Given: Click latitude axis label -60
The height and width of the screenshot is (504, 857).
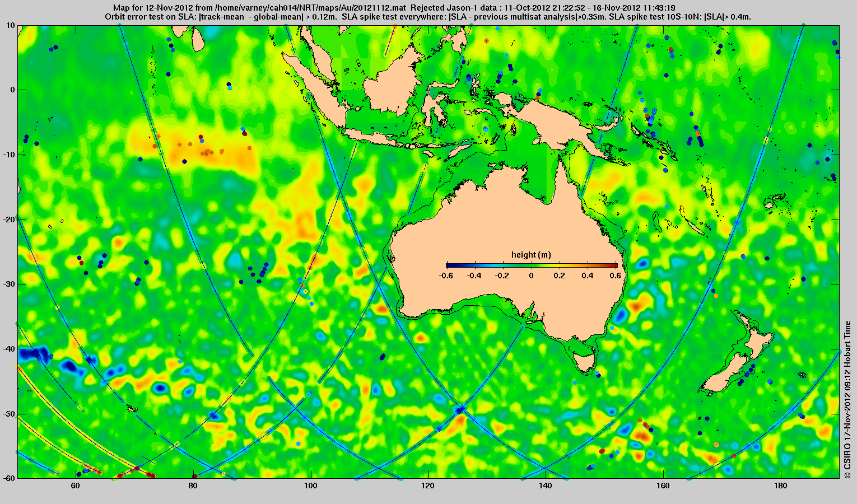Looking at the screenshot, I should 9,478.
